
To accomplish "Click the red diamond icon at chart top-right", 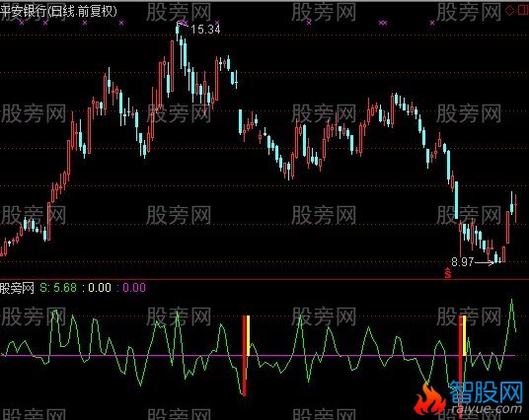I will (510, 11).
